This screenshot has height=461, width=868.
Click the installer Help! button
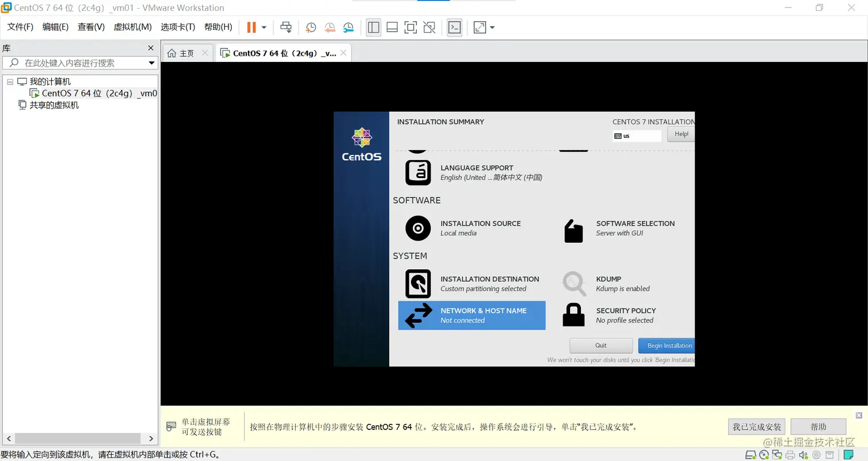pyautogui.click(x=681, y=134)
